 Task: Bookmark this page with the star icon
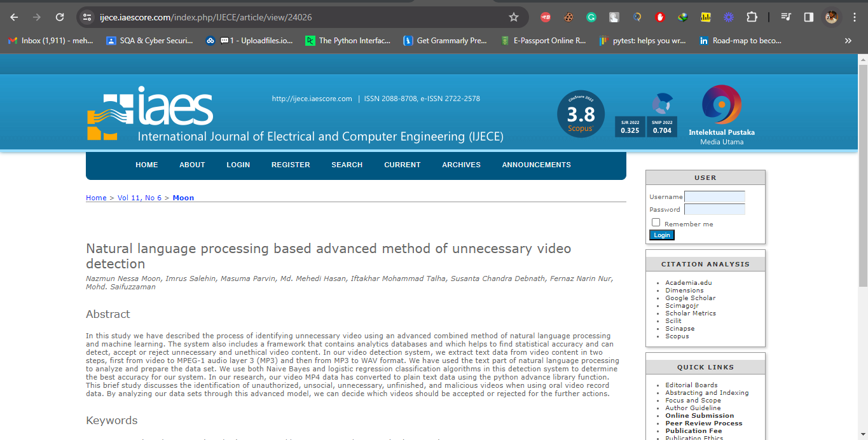pyautogui.click(x=514, y=17)
